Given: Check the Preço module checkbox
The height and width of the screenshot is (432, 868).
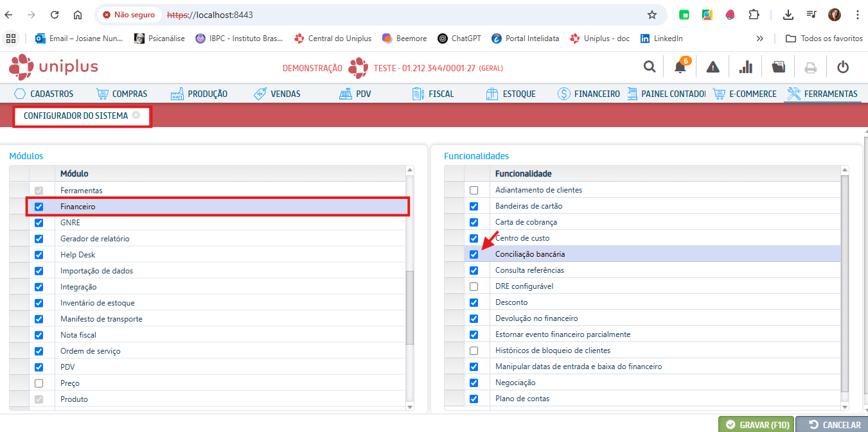Looking at the screenshot, I should 39,383.
